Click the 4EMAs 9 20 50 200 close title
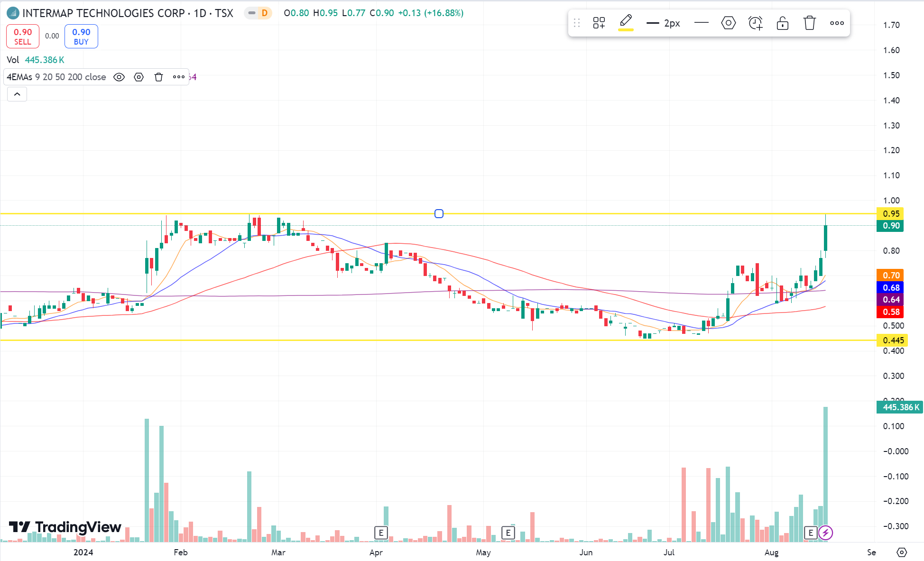This screenshot has width=924, height=561. pos(56,77)
